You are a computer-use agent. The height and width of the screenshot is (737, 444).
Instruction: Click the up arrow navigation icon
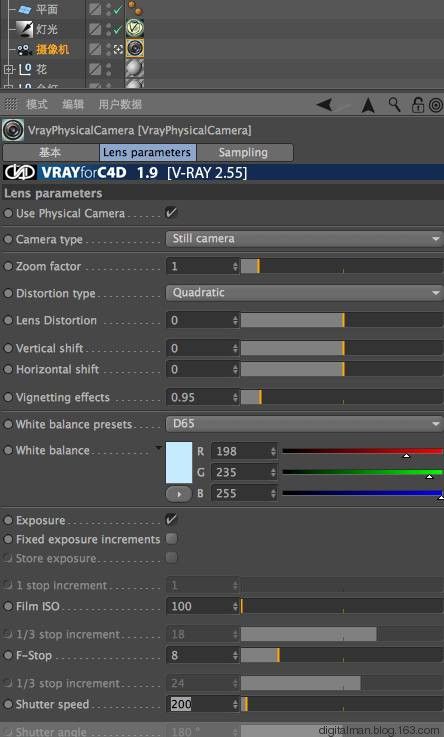tap(368, 104)
